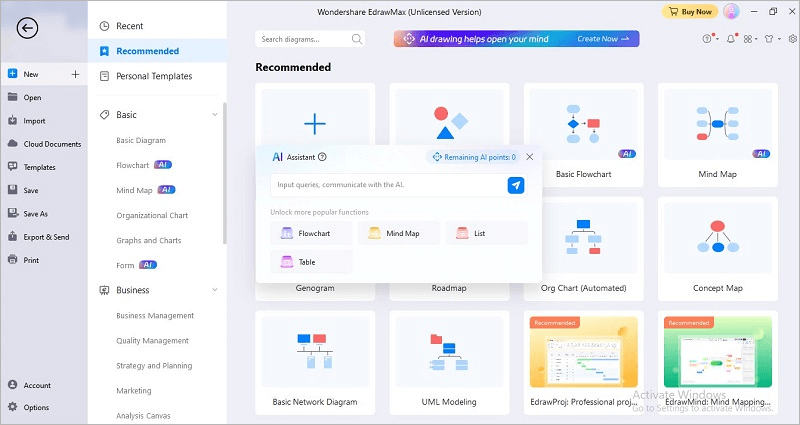Open Mind Map template card
Image resolution: width=800 pixels, height=425 pixels.
coord(717,135)
